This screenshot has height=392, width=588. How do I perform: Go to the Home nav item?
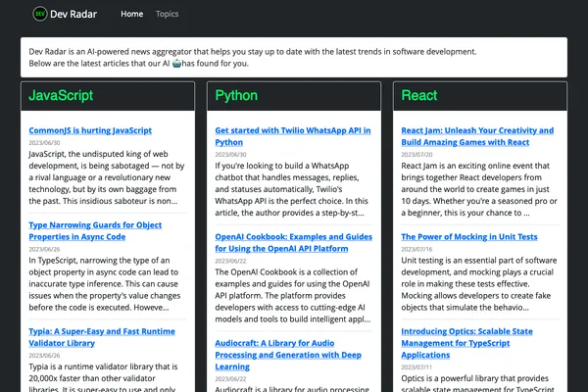click(131, 15)
